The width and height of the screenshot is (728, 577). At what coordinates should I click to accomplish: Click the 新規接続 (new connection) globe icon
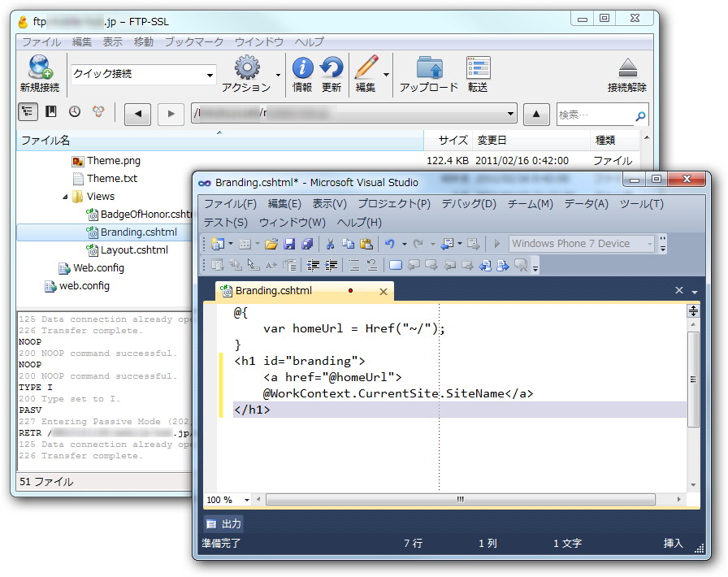tap(40, 67)
